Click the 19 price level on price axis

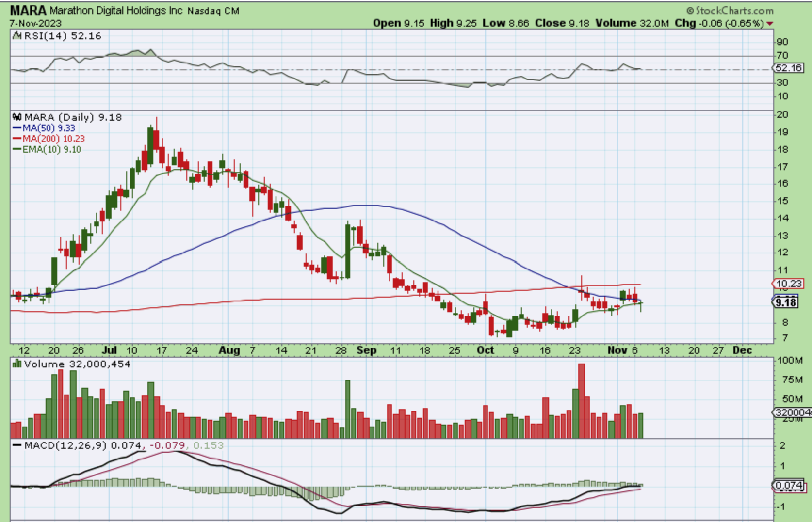pos(782,132)
